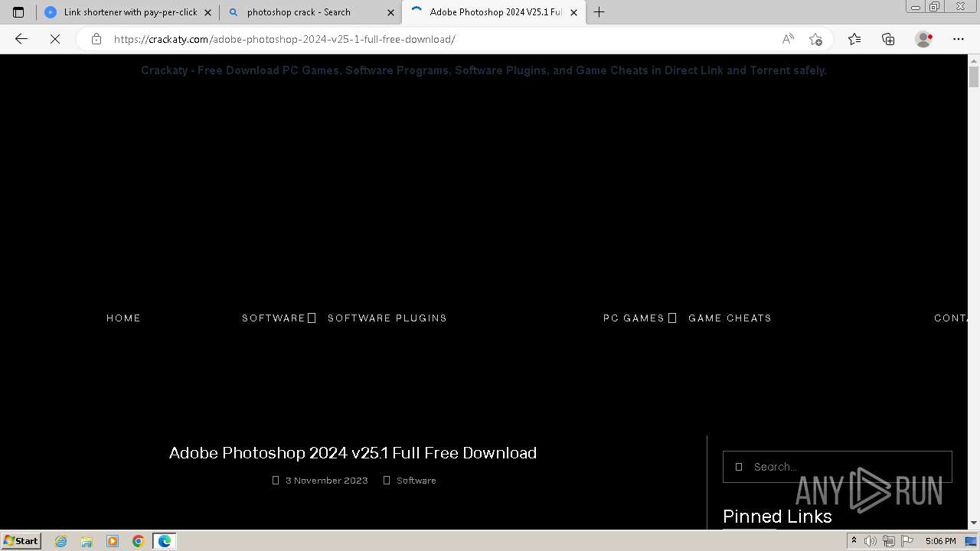Open the network tray icon
The width and height of the screenshot is (980, 551).
tap(888, 541)
